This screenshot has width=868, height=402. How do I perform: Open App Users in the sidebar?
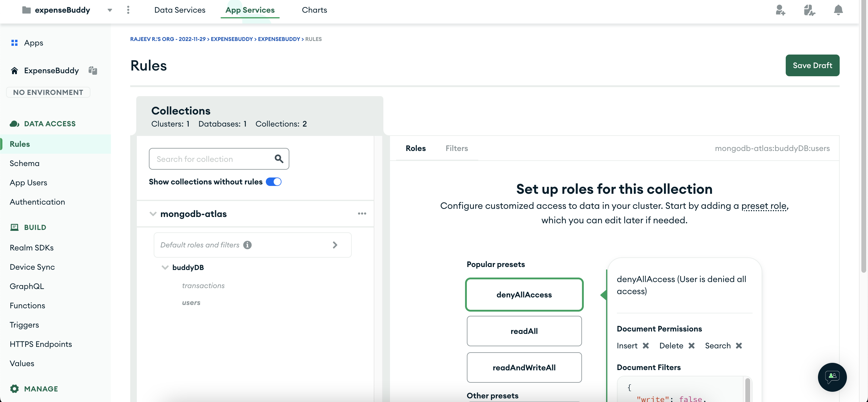28,183
